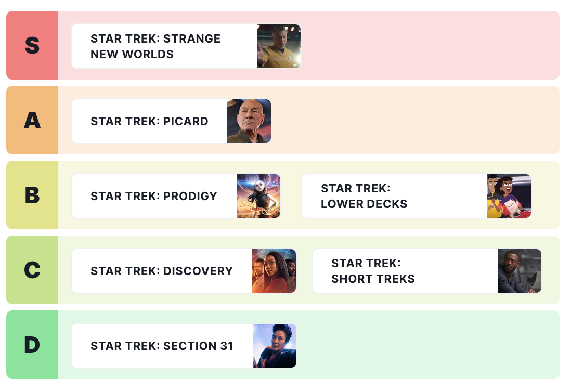
Task: Click the Short Treks thumbnail image
Action: (520, 271)
